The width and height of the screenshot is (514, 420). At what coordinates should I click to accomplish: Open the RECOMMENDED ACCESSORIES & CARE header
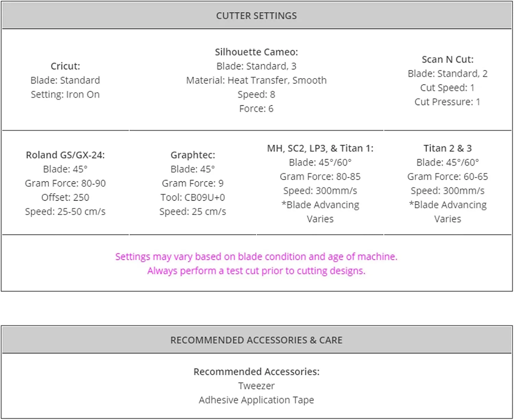257,340
